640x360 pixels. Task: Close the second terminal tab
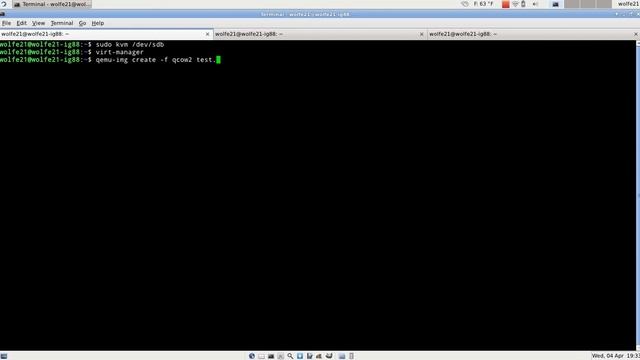click(x=422, y=34)
